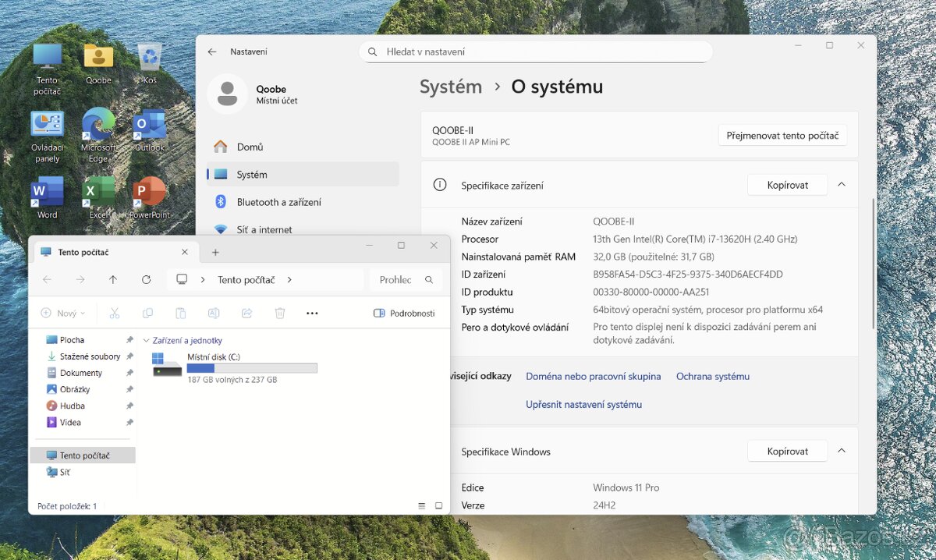
Task: Open the Nový dropdown in Explorer
Action: (x=63, y=314)
